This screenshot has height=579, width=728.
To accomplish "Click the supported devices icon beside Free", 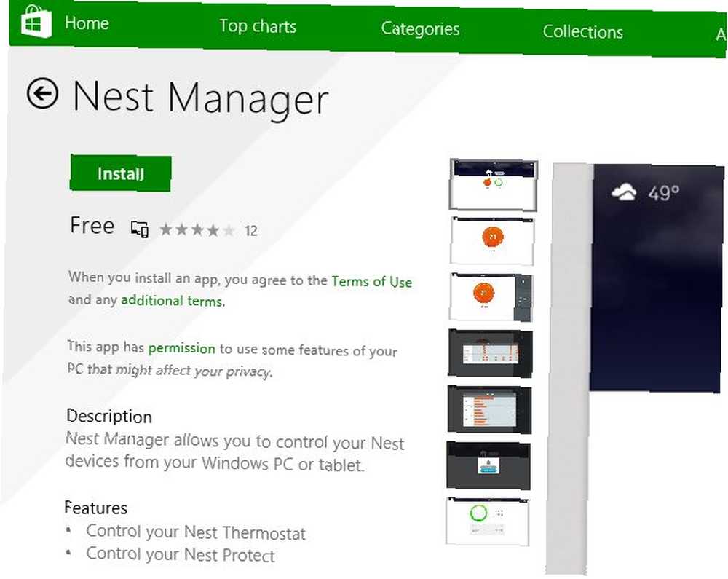I will click(x=139, y=229).
